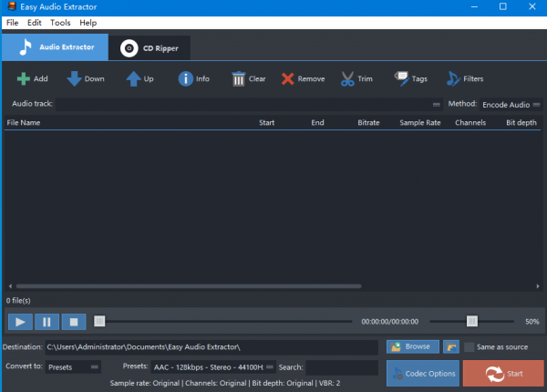This screenshot has width=547, height=392.
Task: Open the Tools menu
Action: [x=60, y=23]
